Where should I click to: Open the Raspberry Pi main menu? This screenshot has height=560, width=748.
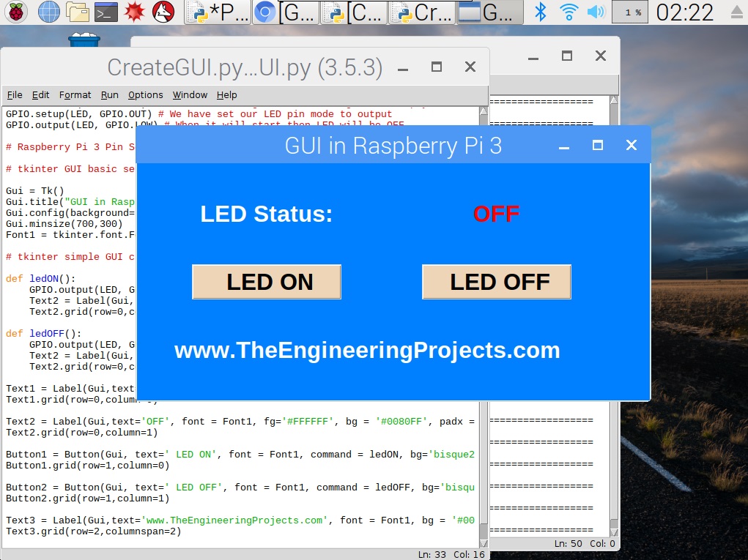[x=15, y=12]
